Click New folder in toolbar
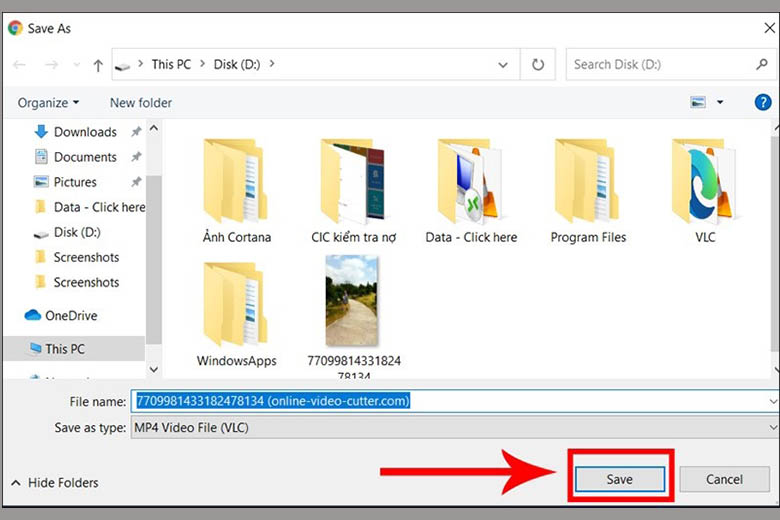Image resolution: width=780 pixels, height=520 pixels. point(141,103)
